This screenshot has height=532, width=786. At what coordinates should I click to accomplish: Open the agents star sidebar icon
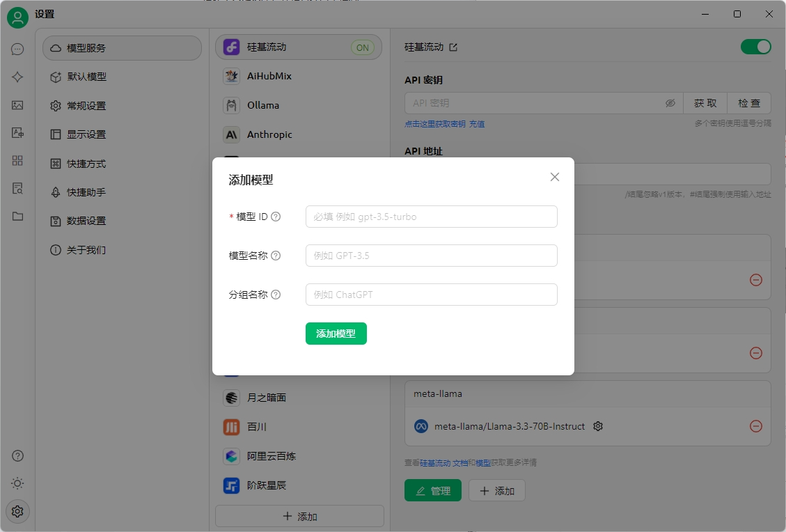17,77
